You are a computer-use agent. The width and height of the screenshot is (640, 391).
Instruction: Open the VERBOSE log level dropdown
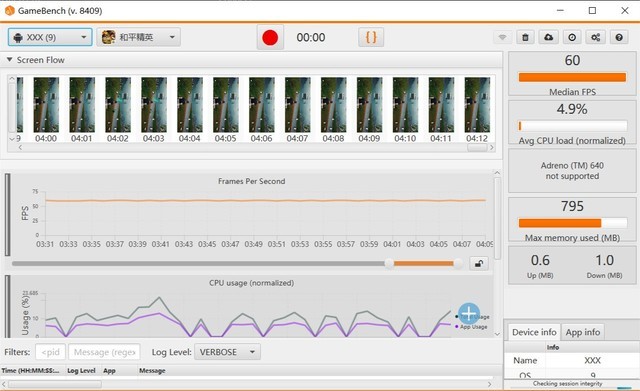[227, 352]
